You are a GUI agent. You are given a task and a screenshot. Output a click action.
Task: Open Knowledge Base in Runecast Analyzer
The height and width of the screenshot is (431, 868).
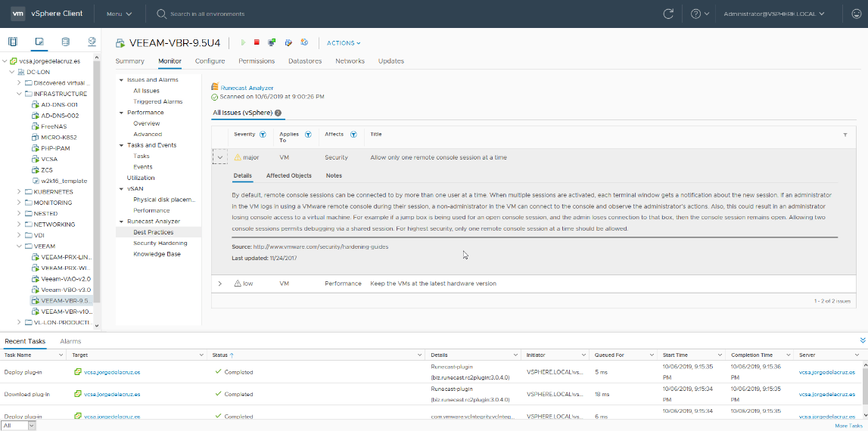(157, 254)
